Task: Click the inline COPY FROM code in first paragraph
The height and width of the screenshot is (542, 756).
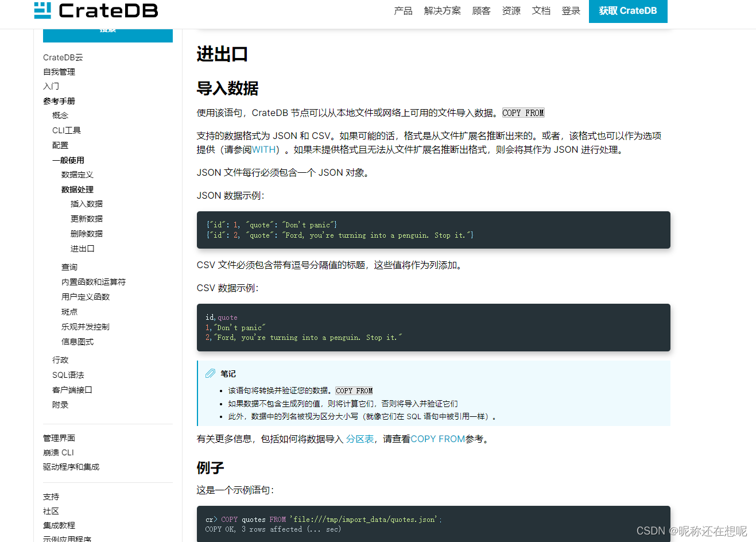Action: click(x=523, y=113)
